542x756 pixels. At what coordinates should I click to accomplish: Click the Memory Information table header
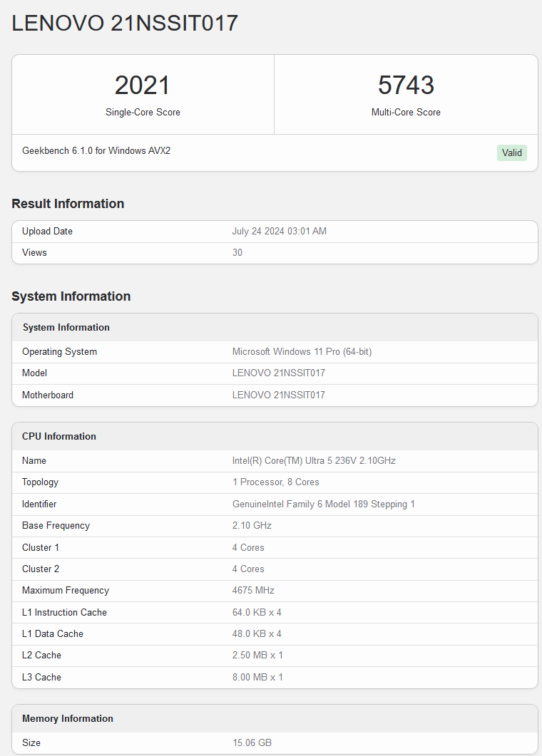click(68, 718)
